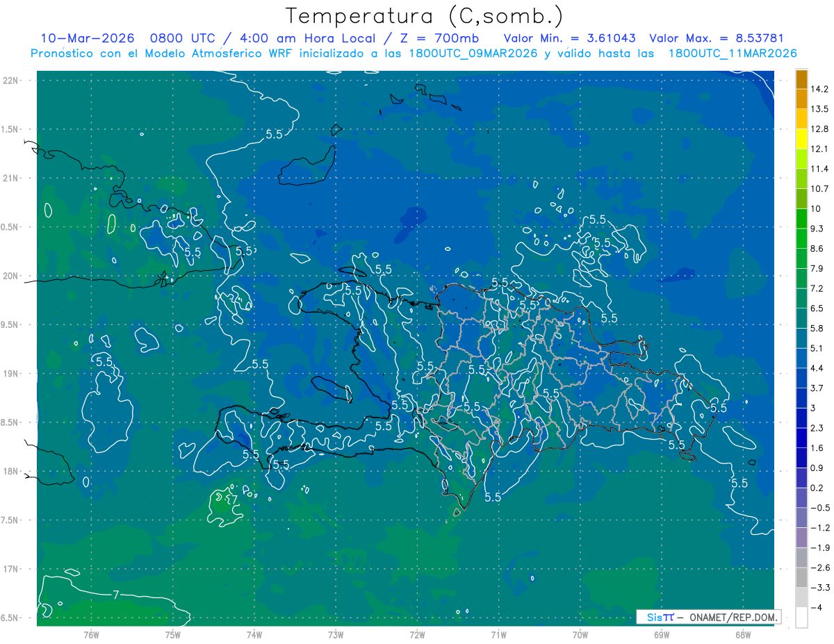Select the "18N" latitude label
Image resolution: width=834 pixels, height=644 pixels.
tap(12, 471)
